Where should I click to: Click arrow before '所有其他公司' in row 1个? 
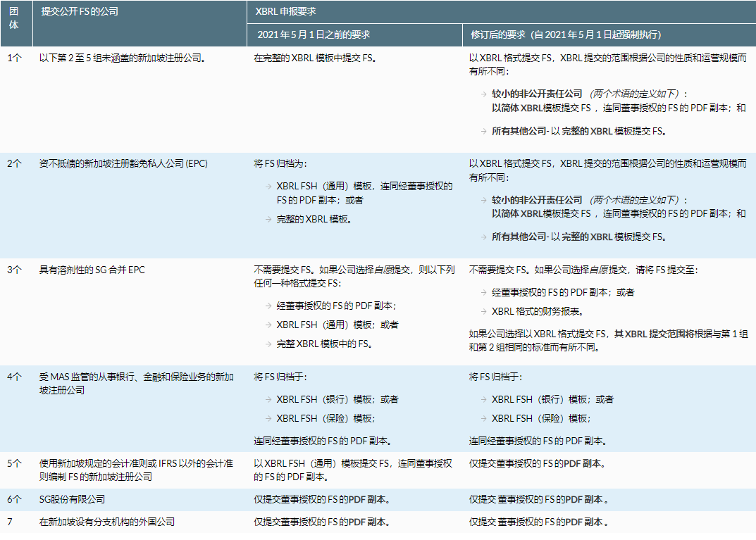483,131
